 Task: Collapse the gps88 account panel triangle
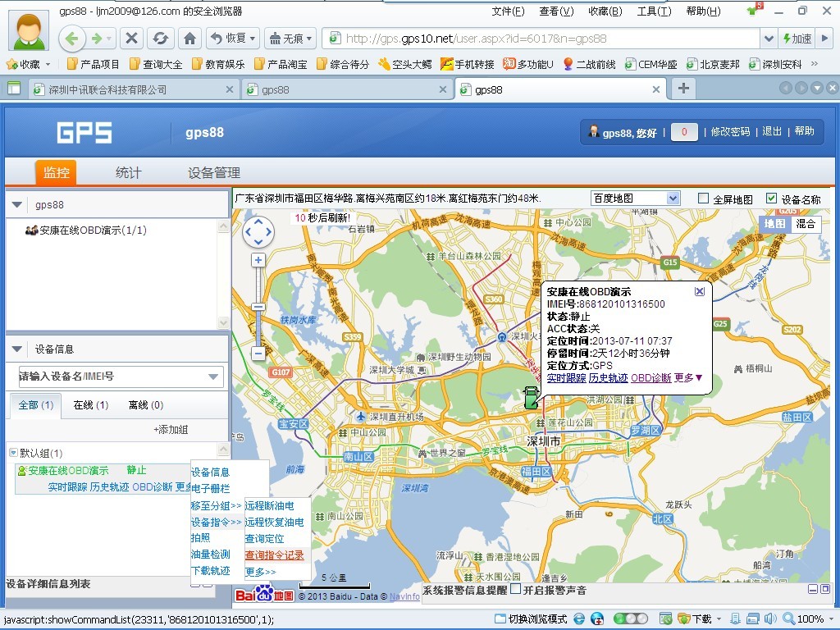click(x=16, y=204)
